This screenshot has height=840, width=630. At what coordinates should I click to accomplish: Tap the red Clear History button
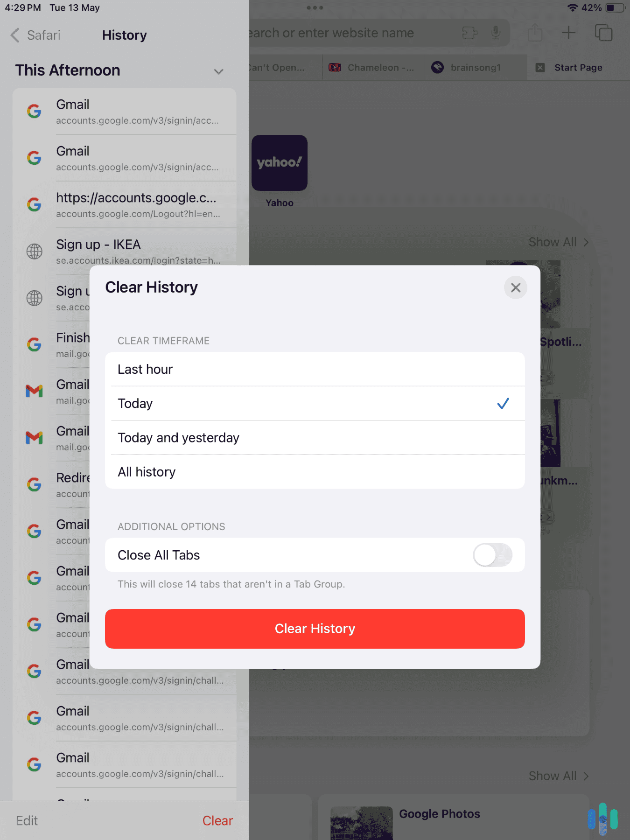pos(315,629)
